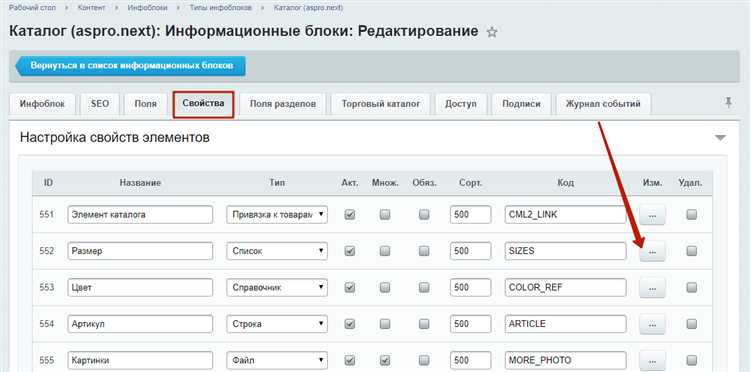Click the ID value 551

pos(47,215)
